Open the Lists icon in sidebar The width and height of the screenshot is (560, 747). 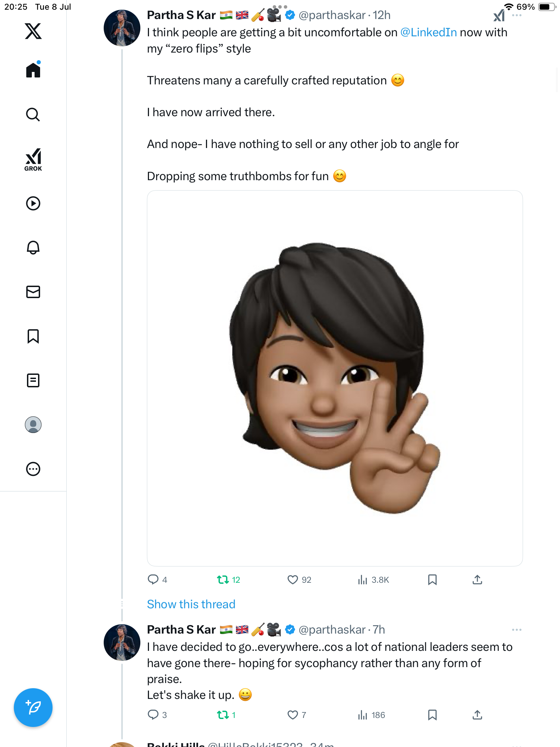click(33, 380)
